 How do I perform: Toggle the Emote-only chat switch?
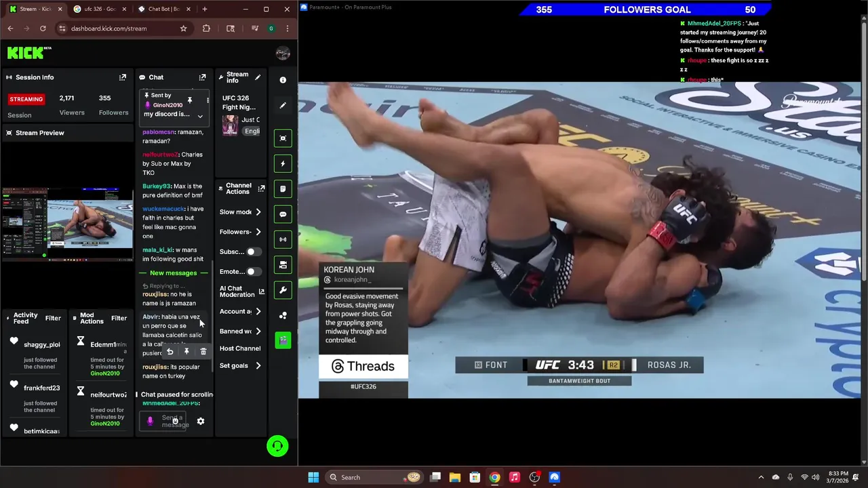(x=253, y=272)
